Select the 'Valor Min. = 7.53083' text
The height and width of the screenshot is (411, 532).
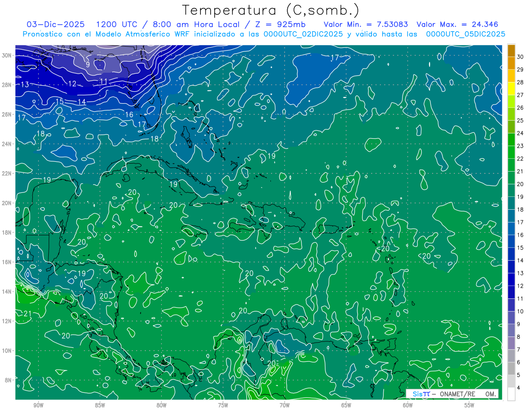(366, 24)
